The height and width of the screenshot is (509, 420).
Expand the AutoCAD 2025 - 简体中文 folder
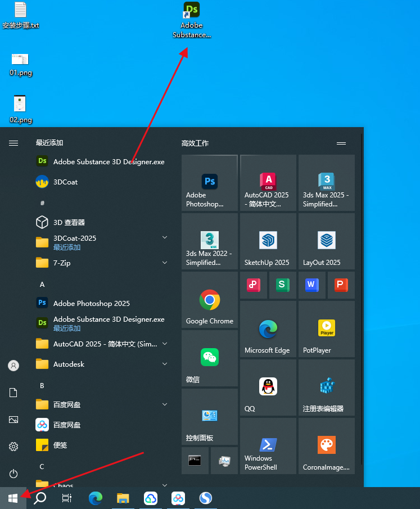(101, 344)
